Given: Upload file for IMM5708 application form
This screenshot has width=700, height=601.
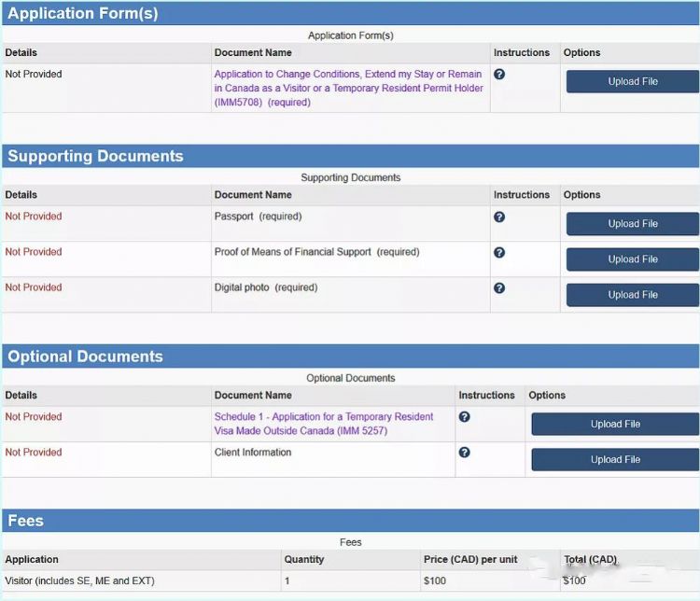Looking at the screenshot, I should tap(633, 82).
